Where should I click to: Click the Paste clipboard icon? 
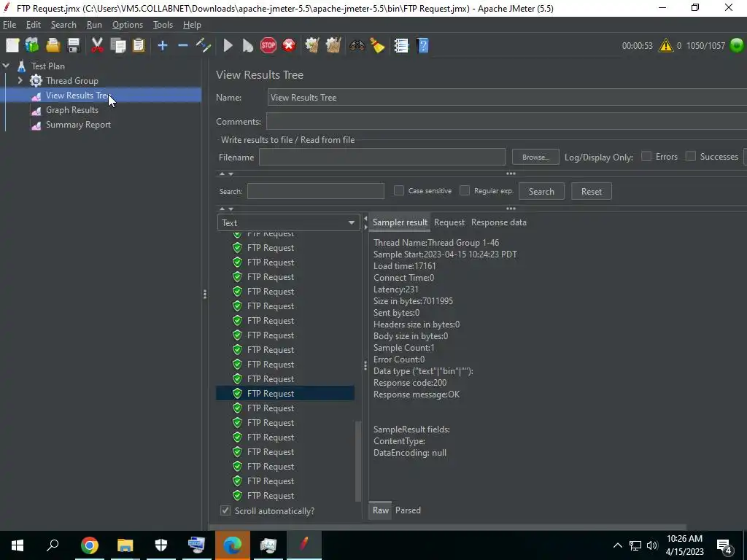click(x=139, y=46)
